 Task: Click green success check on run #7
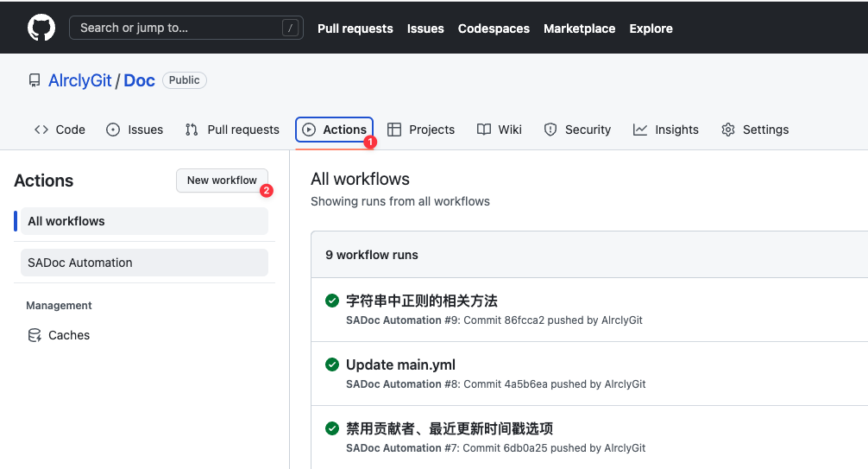tap(332, 428)
